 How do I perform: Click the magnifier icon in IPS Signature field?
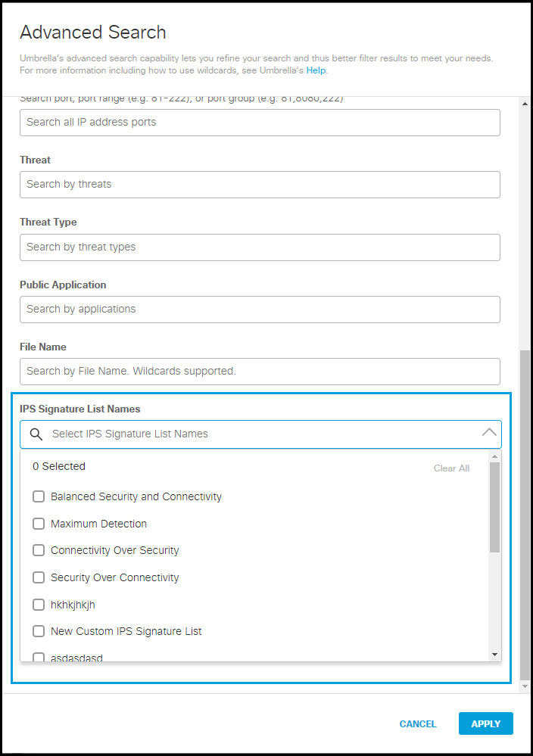[x=35, y=434]
